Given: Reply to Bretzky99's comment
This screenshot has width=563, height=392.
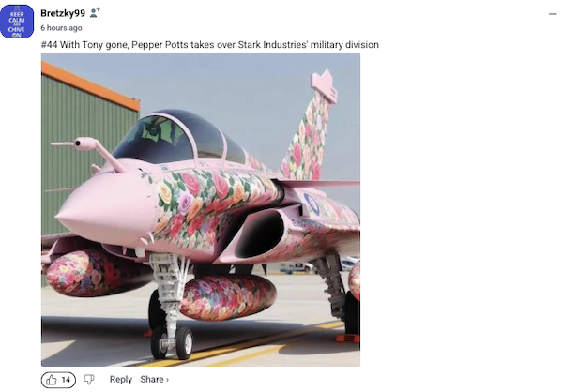Looking at the screenshot, I should coord(121,380).
